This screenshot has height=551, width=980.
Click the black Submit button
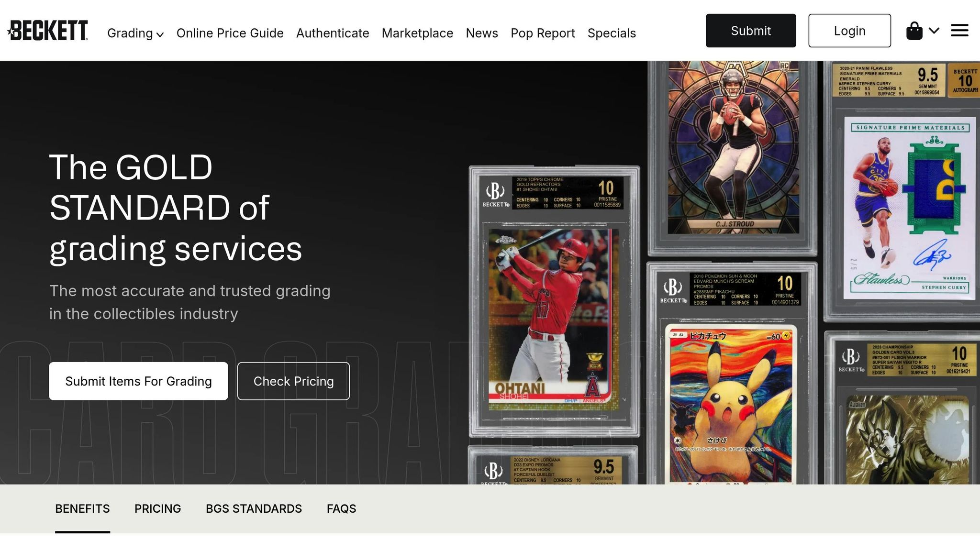click(751, 31)
